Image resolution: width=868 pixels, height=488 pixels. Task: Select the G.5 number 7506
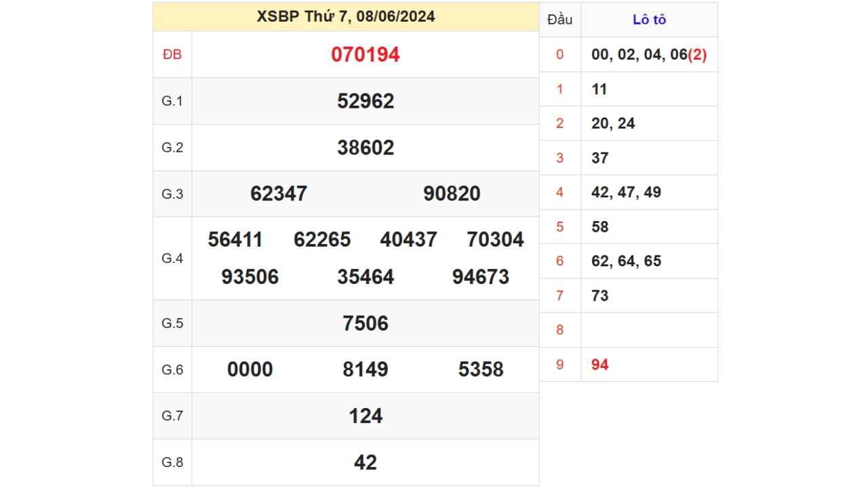coord(366,323)
